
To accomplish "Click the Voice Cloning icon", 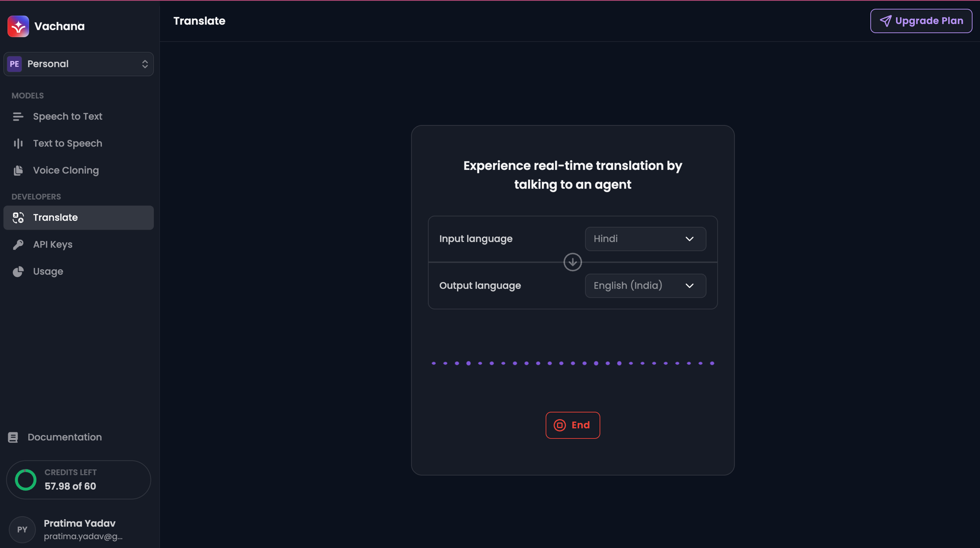I will point(18,170).
